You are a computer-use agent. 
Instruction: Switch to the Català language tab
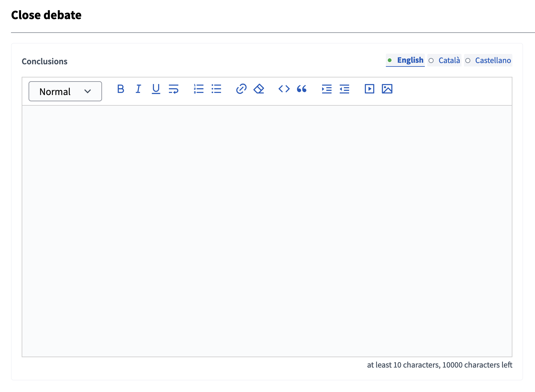pos(445,60)
